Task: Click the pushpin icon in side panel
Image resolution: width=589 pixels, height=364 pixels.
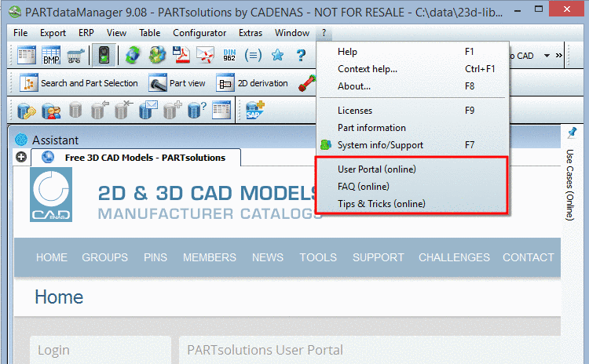Action: click(x=572, y=132)
